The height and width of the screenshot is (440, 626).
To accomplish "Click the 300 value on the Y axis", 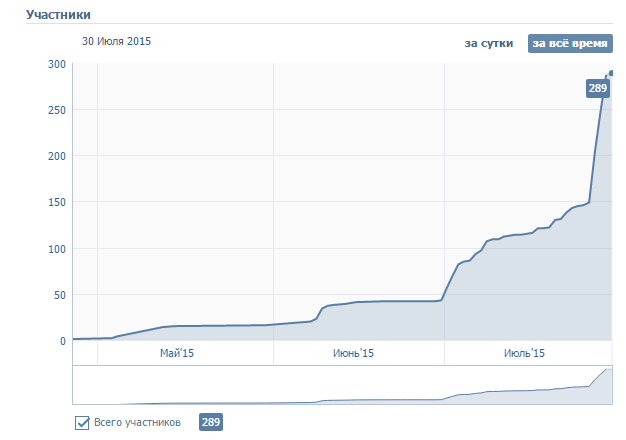I will pos(57,64).
